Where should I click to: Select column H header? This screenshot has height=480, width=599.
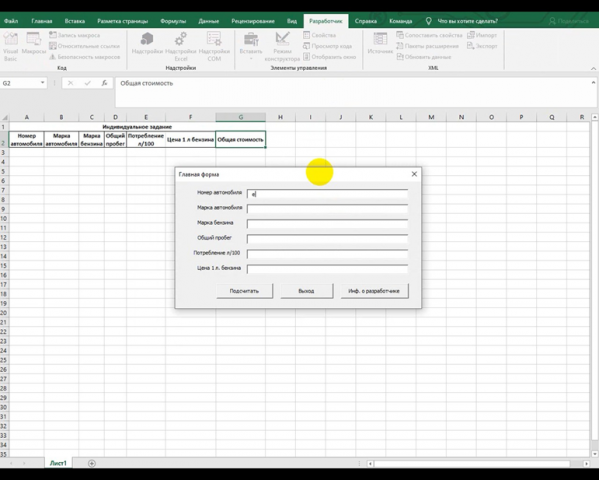[280, 117]
